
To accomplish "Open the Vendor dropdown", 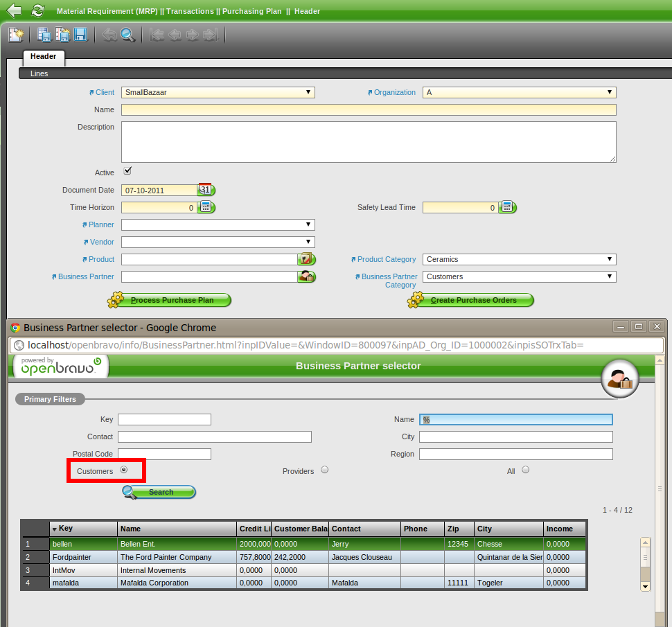I will (x=218, y=242).
